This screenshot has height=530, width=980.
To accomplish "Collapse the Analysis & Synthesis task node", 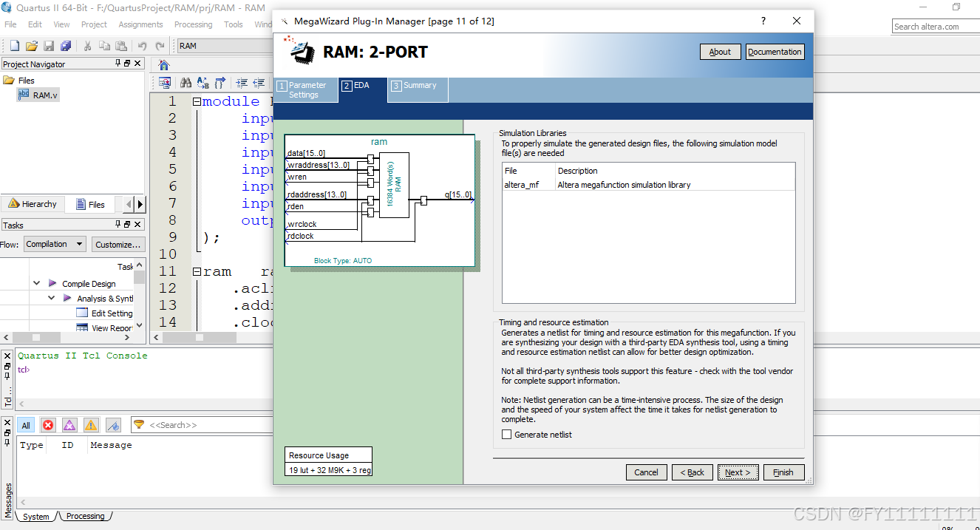I will (x=52, y=298).
